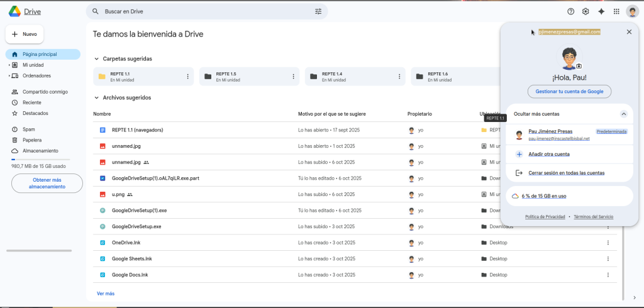
Task: Collapse the Archivos sugeridos section
Action: [96, 97]
